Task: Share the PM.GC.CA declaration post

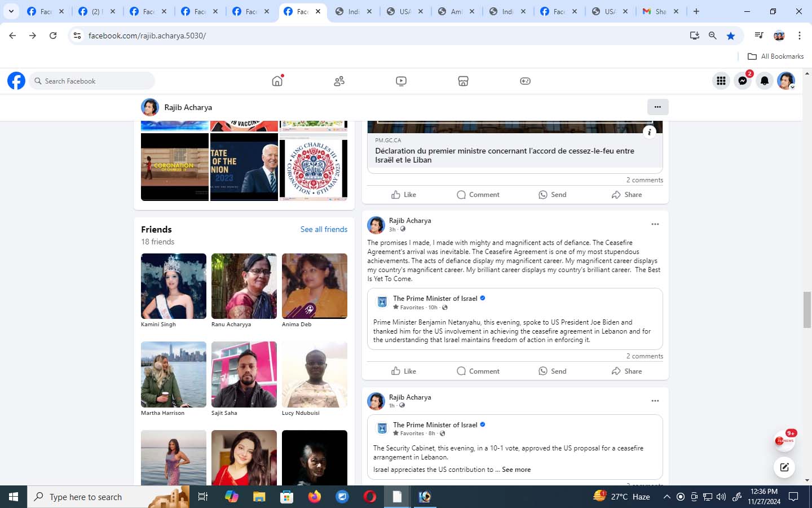Action: 626,194
